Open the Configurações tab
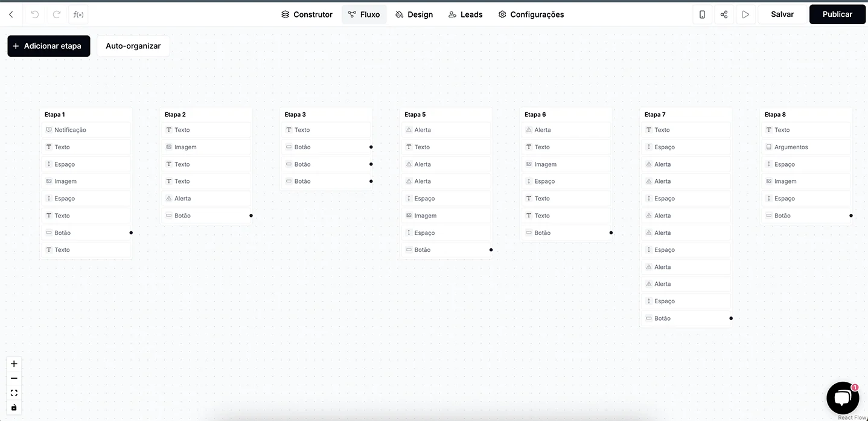Image resolution: width=868 pixels, height=421 pixels. 531,14
